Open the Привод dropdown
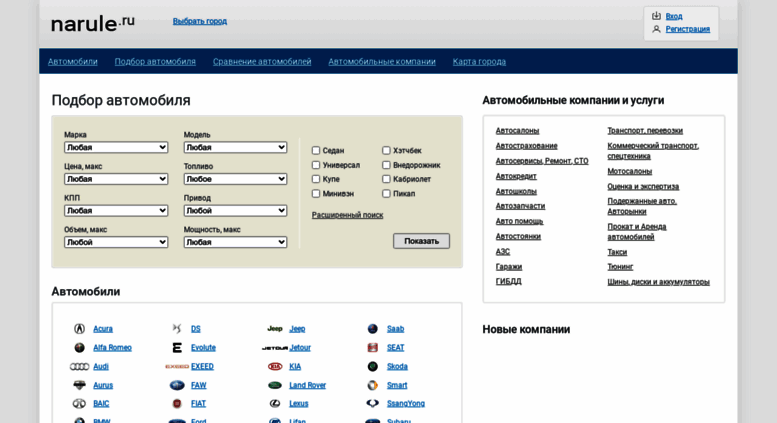Viewport: 777px width, 423px height. click(x=235, y=211)
